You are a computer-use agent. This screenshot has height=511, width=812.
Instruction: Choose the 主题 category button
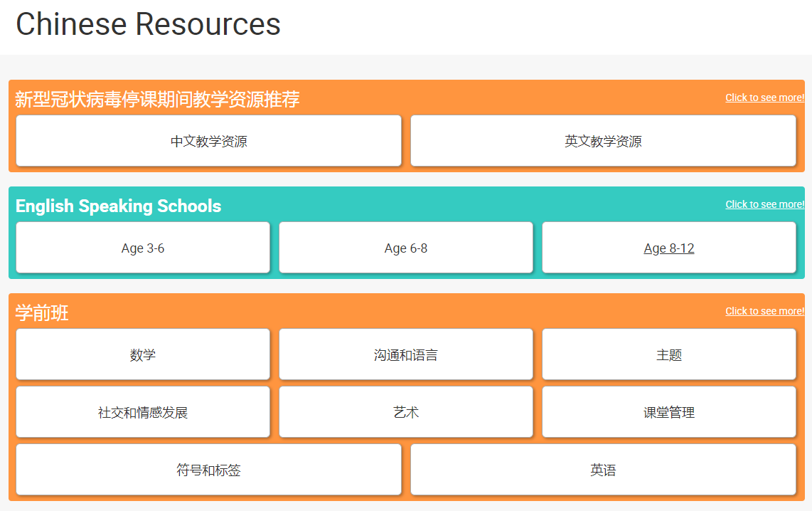pos(669,354)
